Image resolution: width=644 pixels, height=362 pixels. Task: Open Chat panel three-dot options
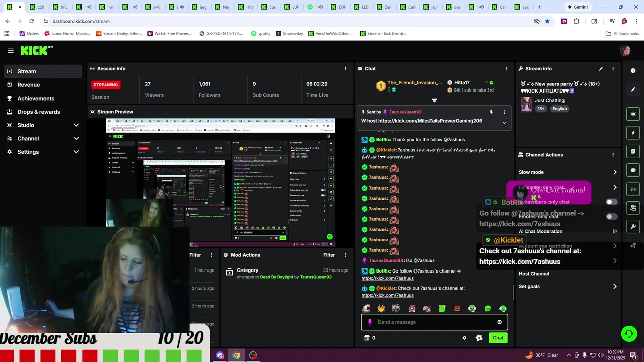tap(506, 68)
